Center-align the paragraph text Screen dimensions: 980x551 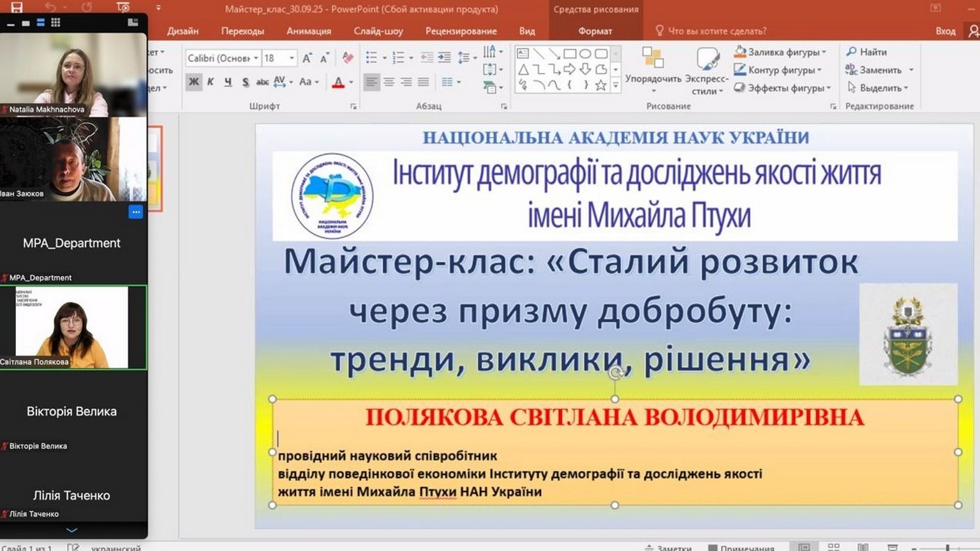[x=389, y=82]
